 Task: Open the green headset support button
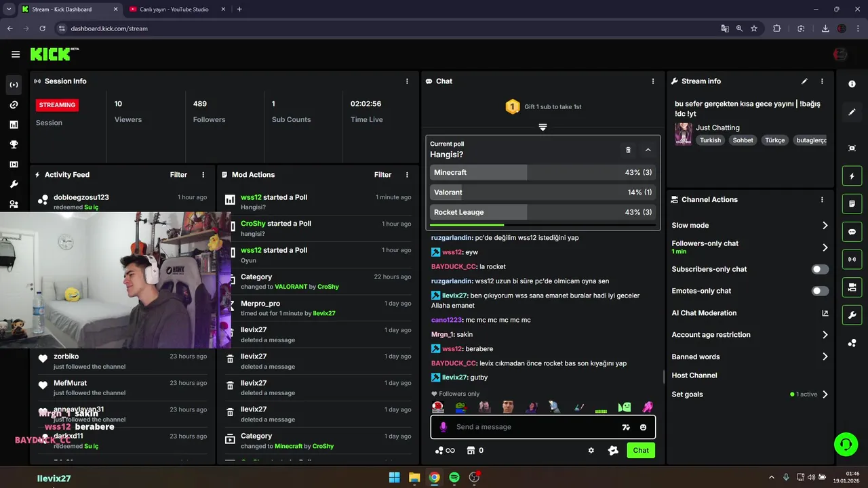pyautogui.click(x=846, y=445)
